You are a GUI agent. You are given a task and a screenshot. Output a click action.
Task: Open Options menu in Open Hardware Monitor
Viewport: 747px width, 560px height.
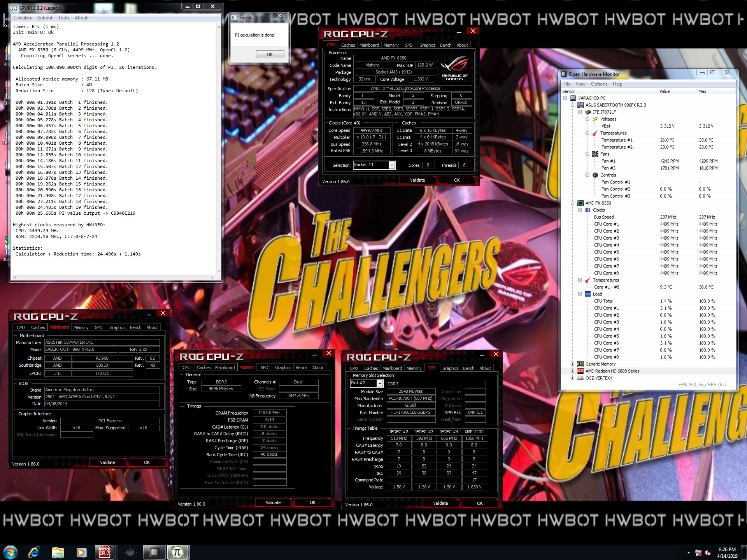(599, 84)
